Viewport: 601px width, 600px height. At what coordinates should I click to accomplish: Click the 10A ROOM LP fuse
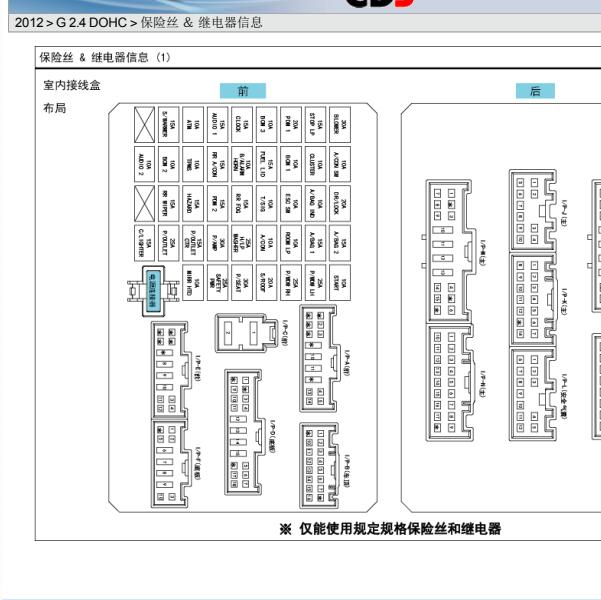coord(291,243)
